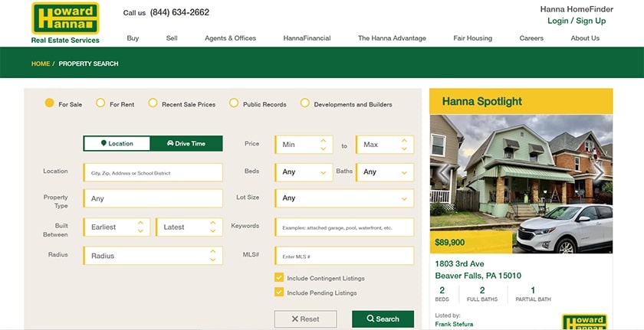Click the Howard Hanna listing badge
The width and height of the screenshot is (644, 330).
coord(584,322)
